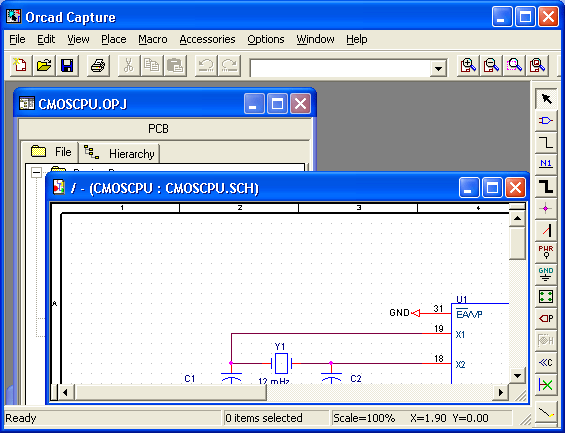565x433 pixels.
Task: Click the horizontal scrollbar thumb in schematic
Action: pos(171,392)
